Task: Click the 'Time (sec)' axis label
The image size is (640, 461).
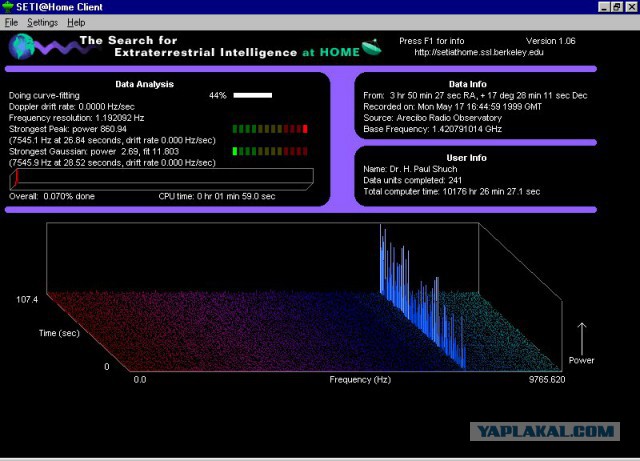Action: 59,333
